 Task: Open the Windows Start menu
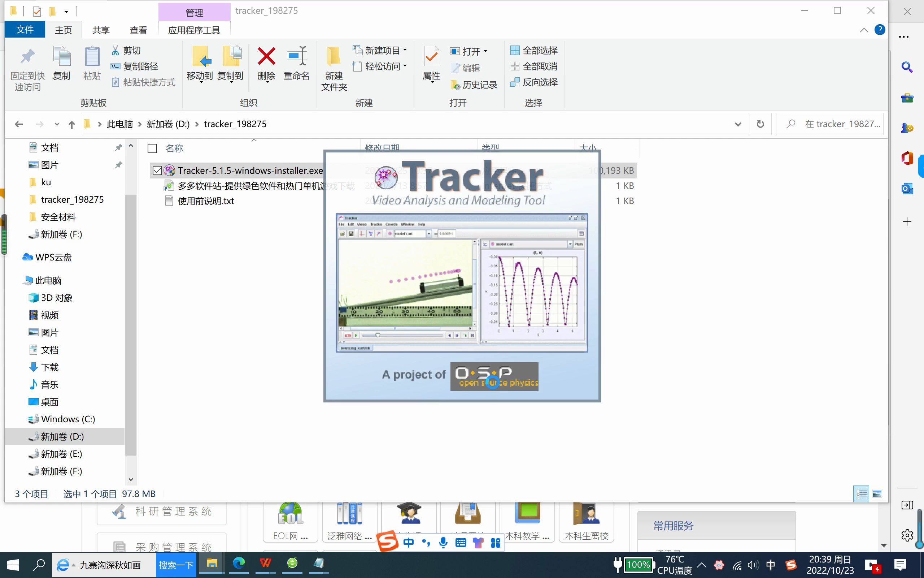point(13,565)
